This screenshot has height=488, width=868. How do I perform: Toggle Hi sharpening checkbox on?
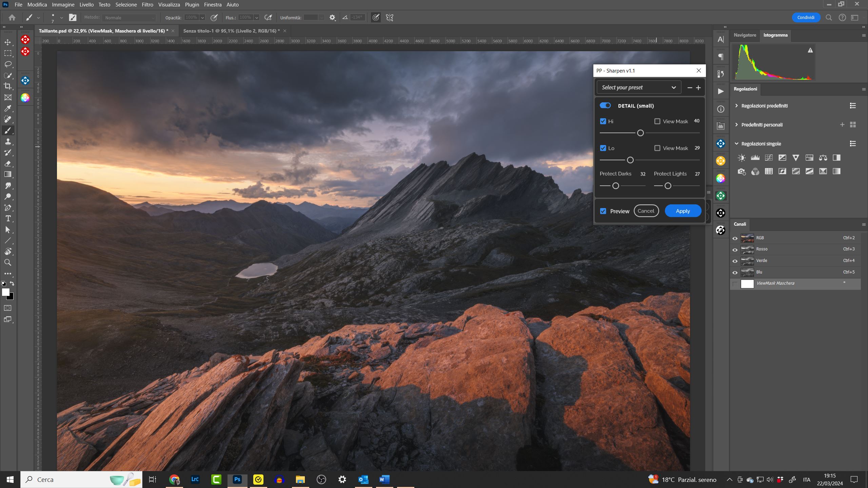[603, 121]
